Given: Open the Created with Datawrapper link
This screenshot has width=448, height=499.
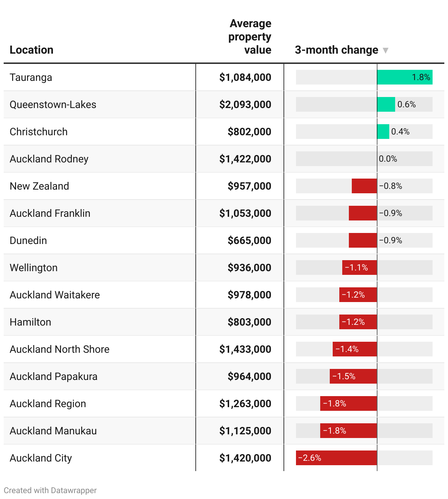Looking at the screenshot, I should pos(50,490).
